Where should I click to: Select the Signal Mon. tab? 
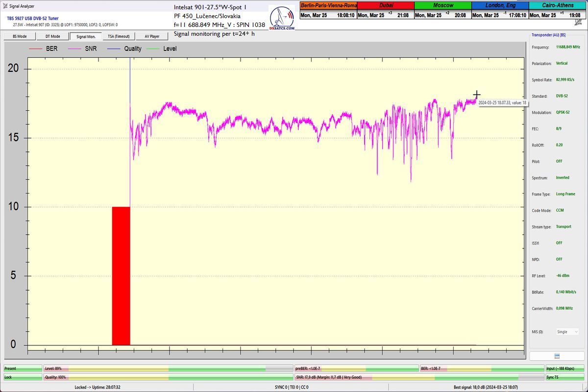point(86,36)
